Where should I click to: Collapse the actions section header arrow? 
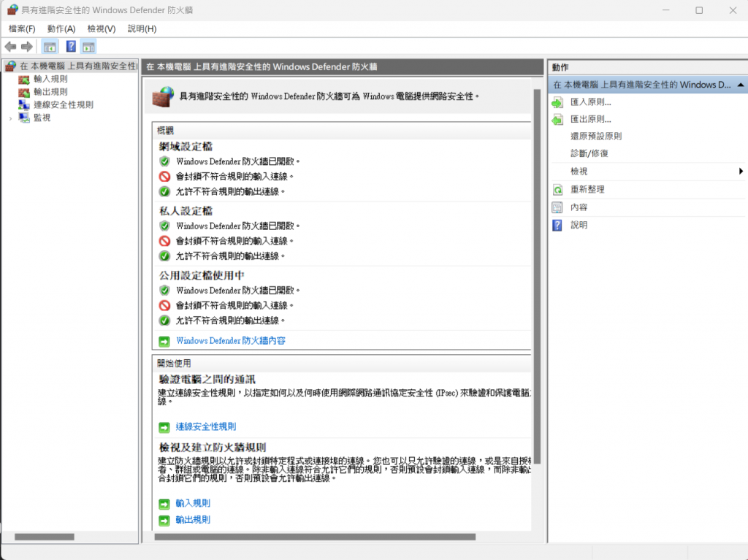coord(741,85)
